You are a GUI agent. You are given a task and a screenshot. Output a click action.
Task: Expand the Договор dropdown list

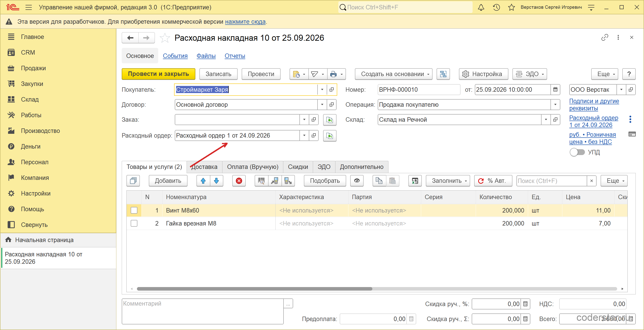pos(322,104)
